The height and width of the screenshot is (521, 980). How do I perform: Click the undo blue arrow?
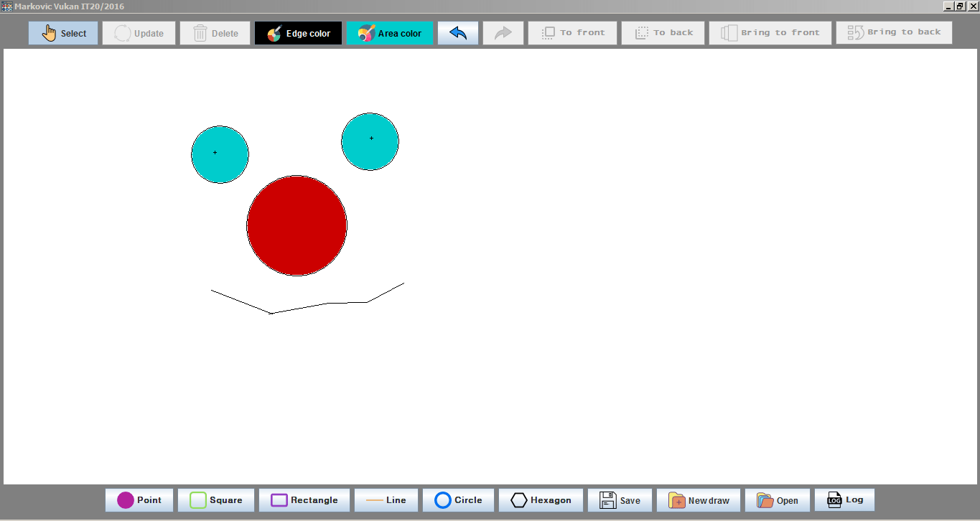pos(458,33)
